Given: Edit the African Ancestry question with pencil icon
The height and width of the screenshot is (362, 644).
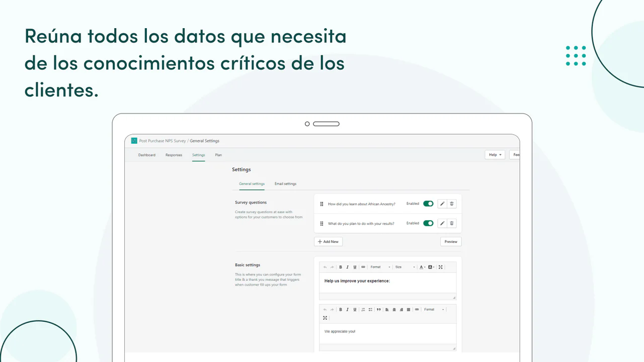Looking at the screenshot, I should 442,204.
